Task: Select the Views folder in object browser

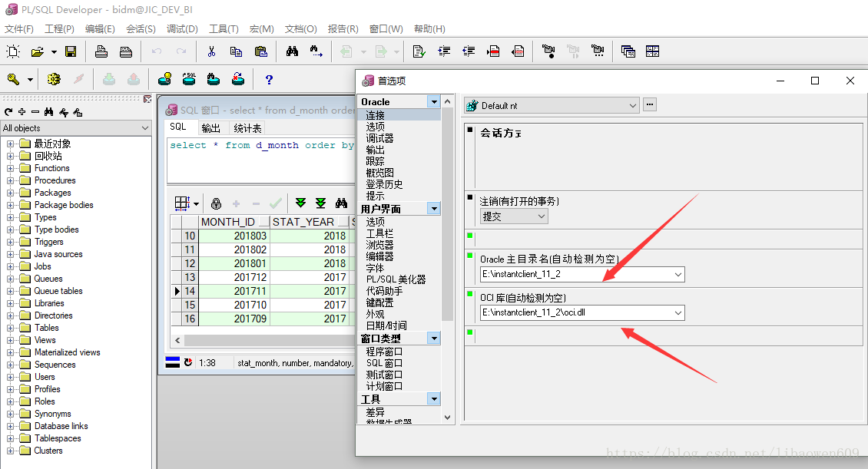Action: (x=45, y=340)
